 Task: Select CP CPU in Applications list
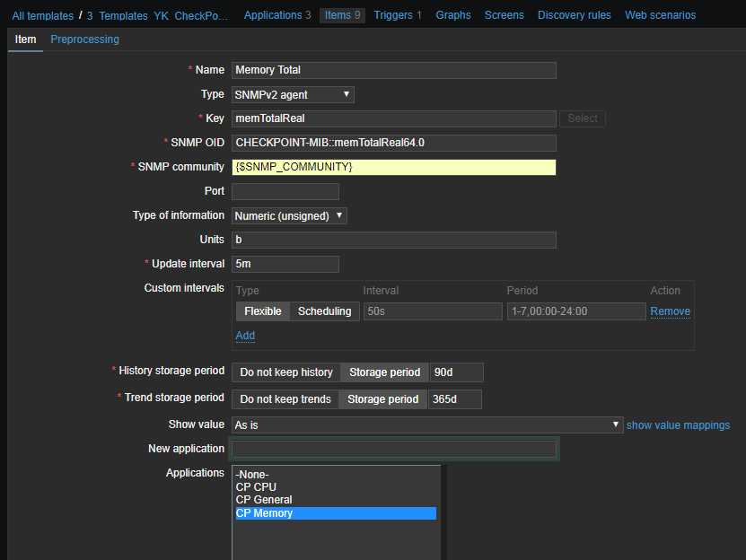pyautogui.click(x=256, y=487)
